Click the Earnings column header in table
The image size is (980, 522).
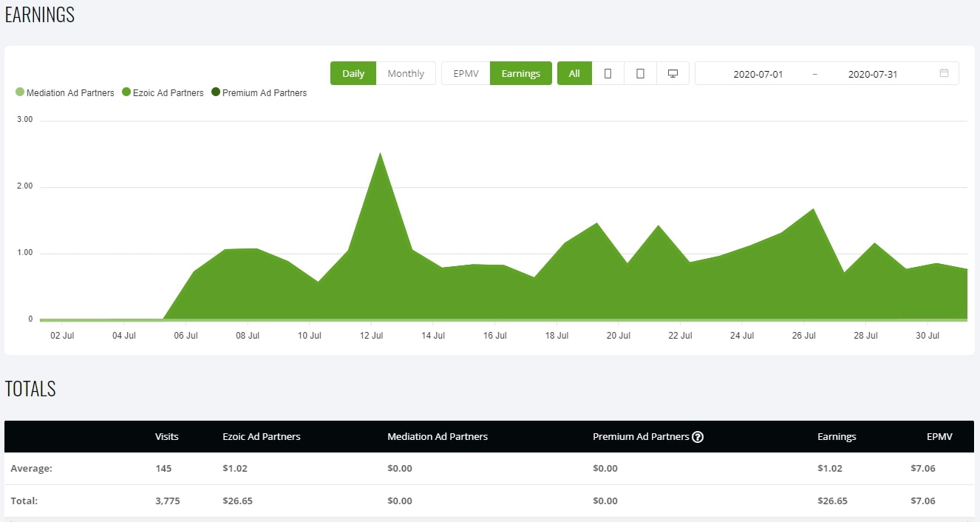pyautogui.click(x=837, y=437)
